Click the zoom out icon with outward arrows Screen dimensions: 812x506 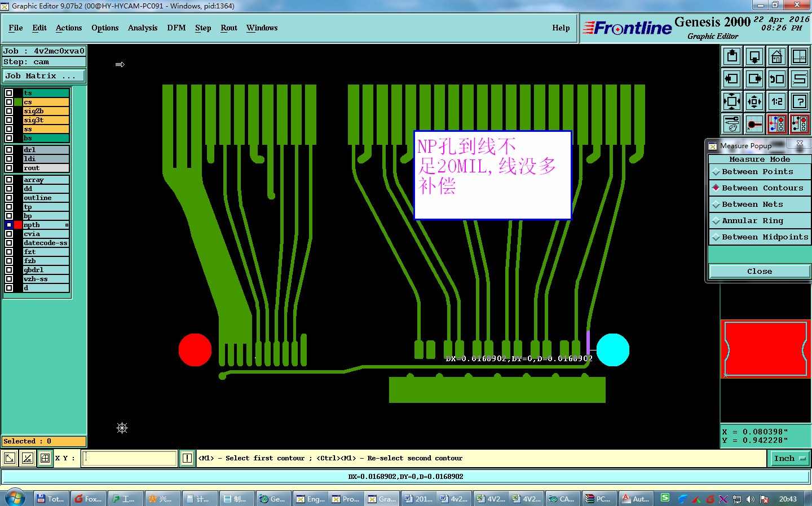754,101
